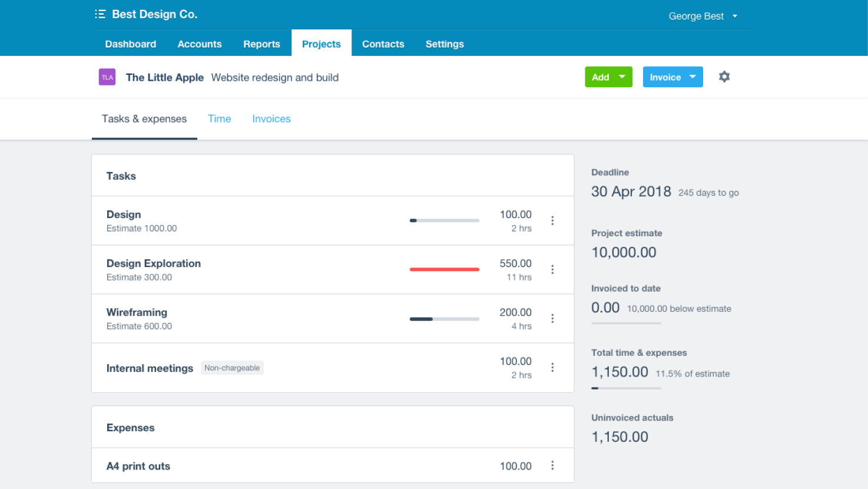Click the Internal meetings Non-chargeable badge

[232, 367]
